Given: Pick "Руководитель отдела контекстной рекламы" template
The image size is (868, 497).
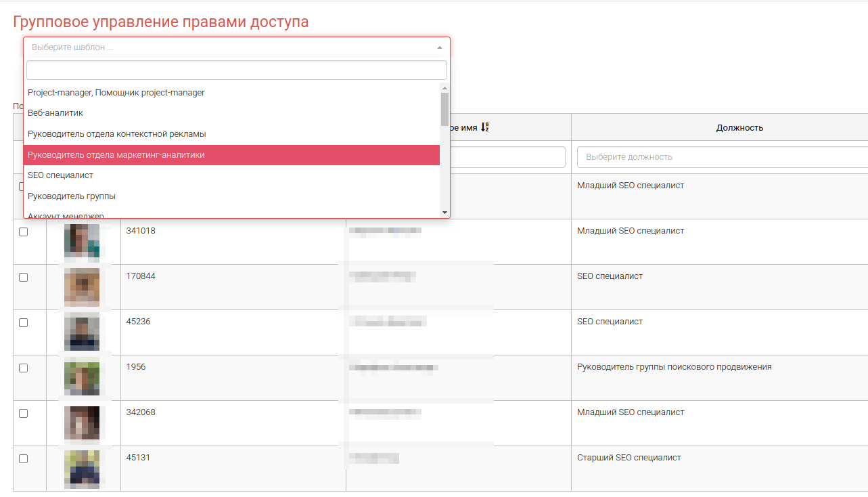Looking at the screenshot, I should 116,134.
